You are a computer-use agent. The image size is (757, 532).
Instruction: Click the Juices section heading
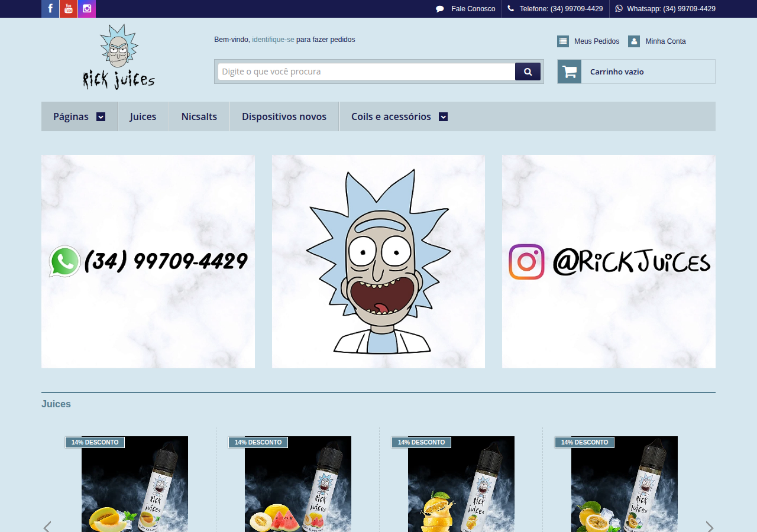tap(56, 404)
